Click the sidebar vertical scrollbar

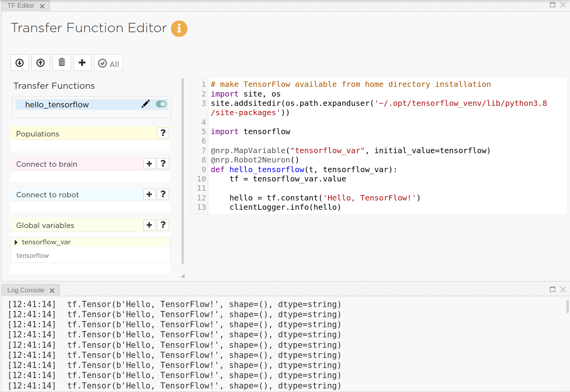pyautogui.click(x=183, y=171)
